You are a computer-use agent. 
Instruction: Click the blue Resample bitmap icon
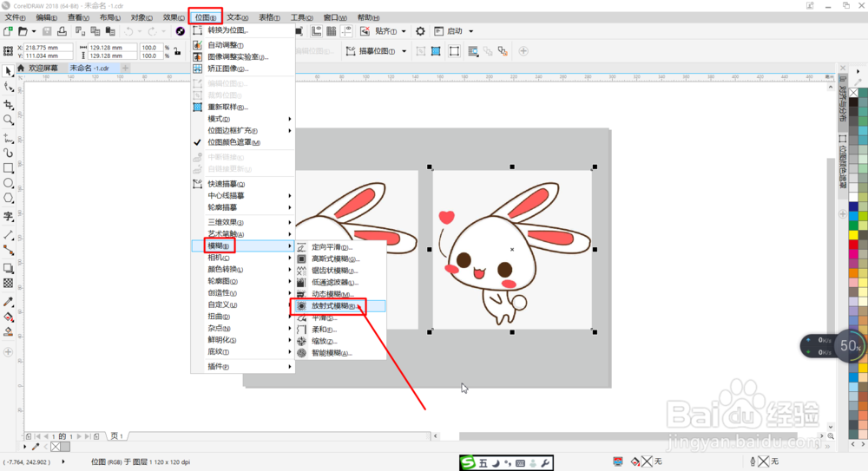(x=436, y=51)
